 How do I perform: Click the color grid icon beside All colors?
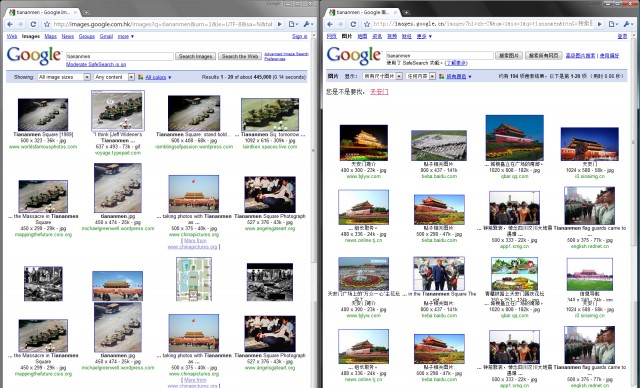[x=141, y=77]
